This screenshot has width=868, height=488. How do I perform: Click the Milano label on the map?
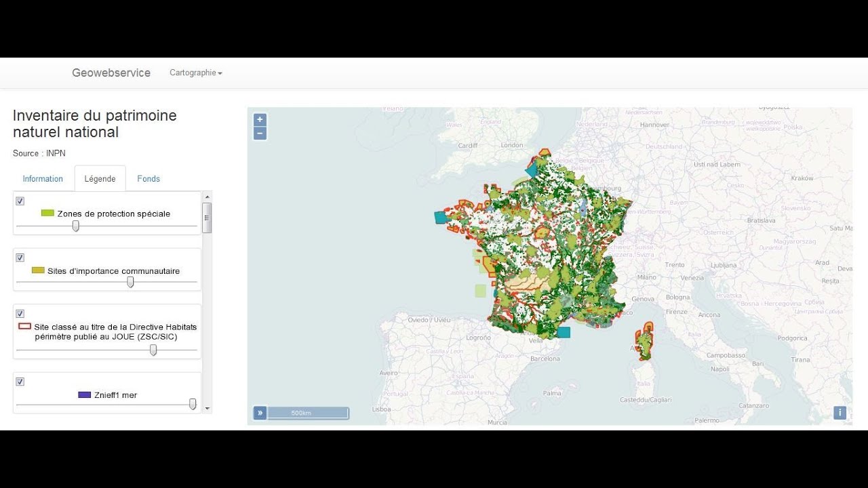pyautogui.click(x=646, y=277)
